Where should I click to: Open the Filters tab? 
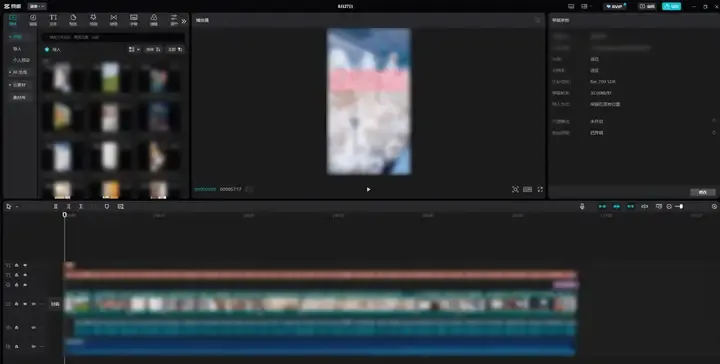[x=154, y=20]
